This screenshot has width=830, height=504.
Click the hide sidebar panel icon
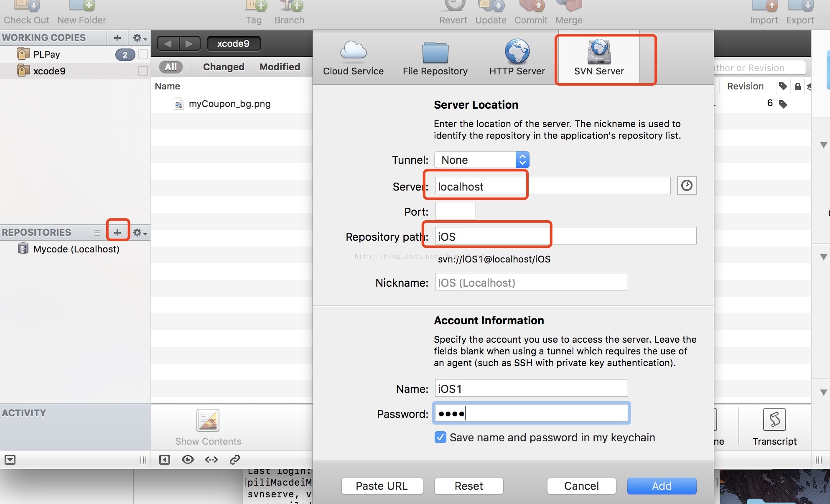165,460
